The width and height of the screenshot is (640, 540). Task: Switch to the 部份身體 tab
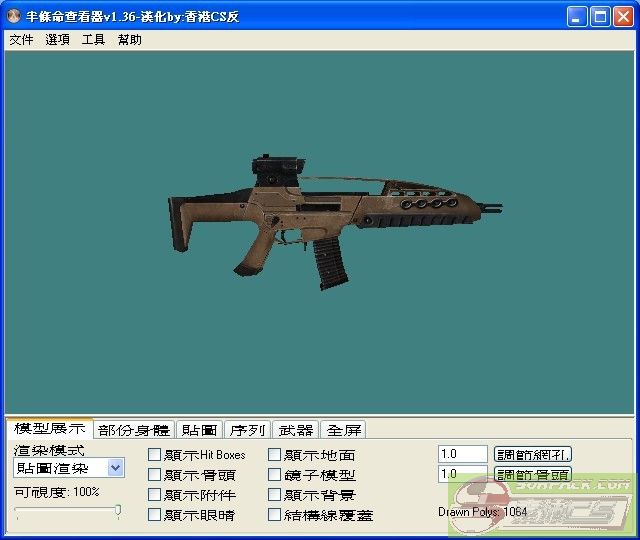pos(134,430)
